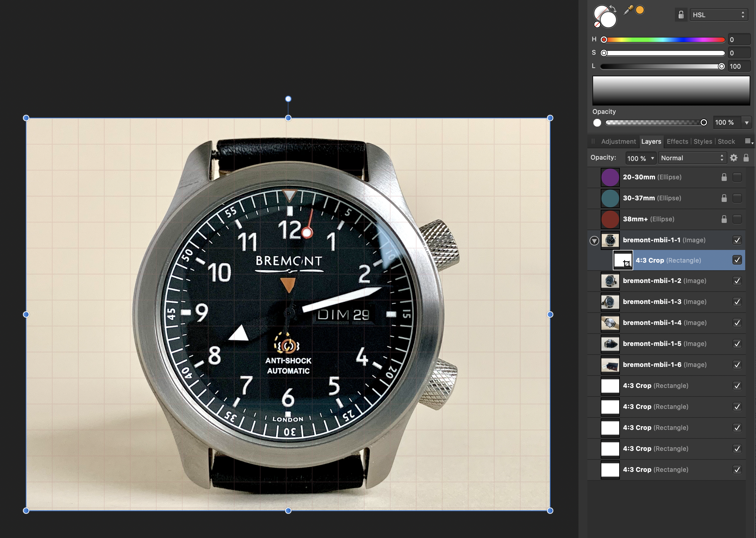Hide the bremont-mbii-1-2 layer
Viewport: 756px width, 538px height.
click(x=737, y=281)
